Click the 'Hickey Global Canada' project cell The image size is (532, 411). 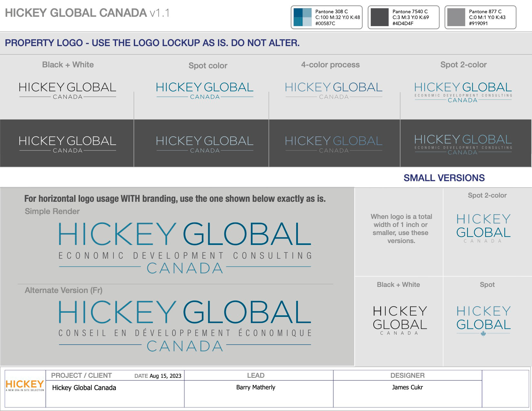pos(84,388)
